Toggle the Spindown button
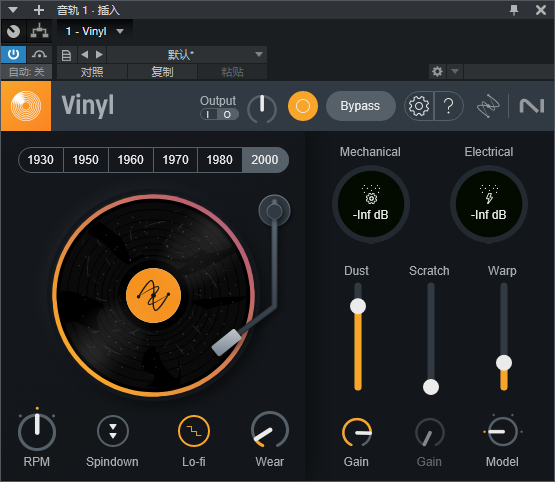The image size is (555, 482). pos(113,431)
